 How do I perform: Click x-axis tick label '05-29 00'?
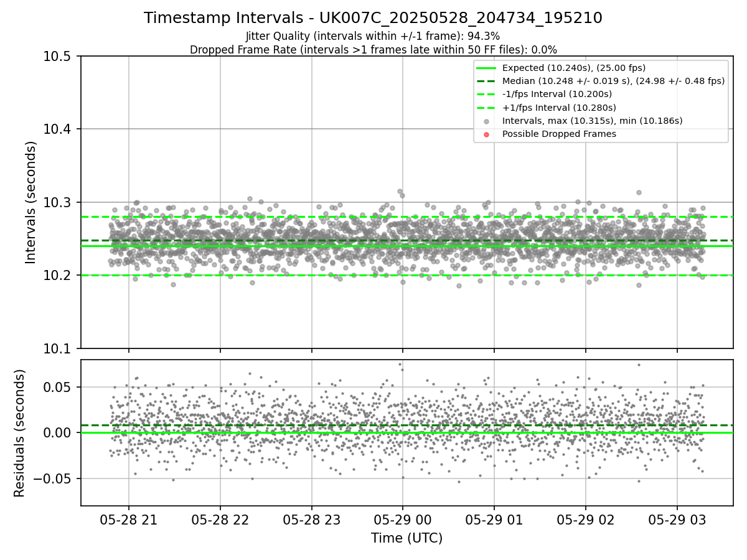point(403,520)
